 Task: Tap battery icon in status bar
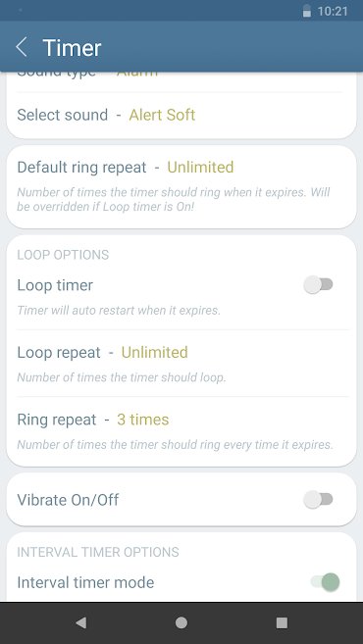coord(307,11)
